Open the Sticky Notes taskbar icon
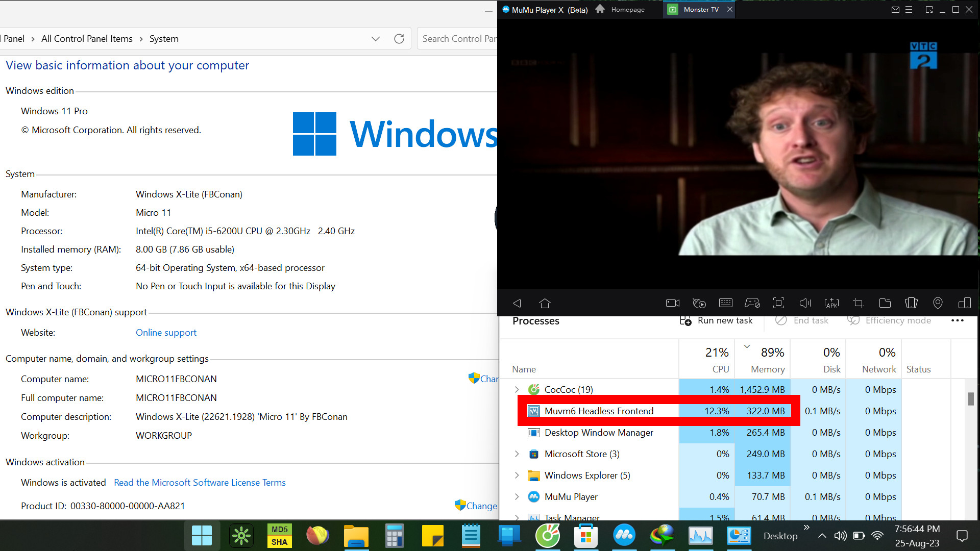 click(432, 536)
